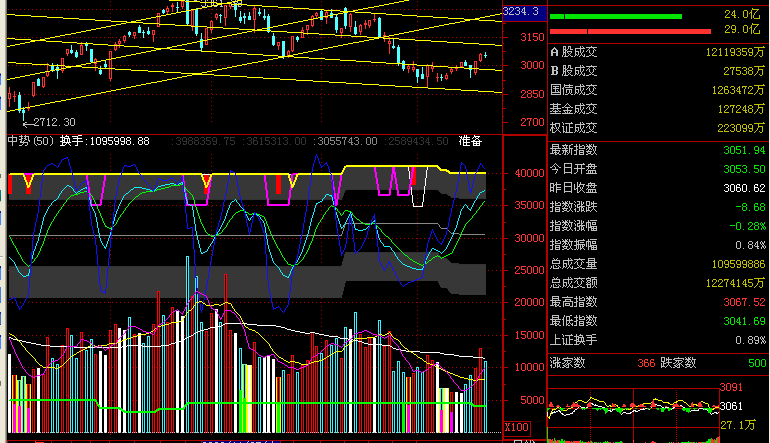Click the 223099万 warrant turnover value

tap(741, 128)
